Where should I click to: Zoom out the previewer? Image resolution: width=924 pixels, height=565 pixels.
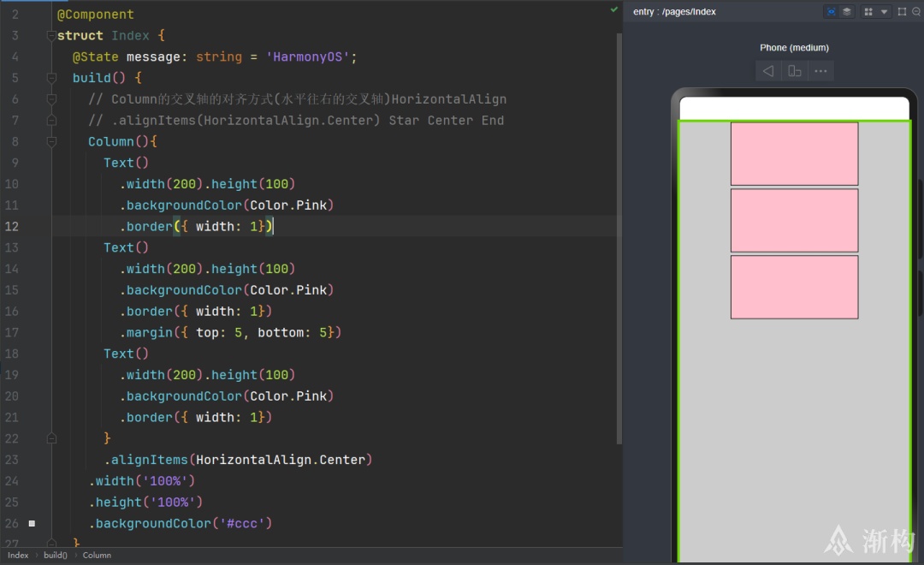tap(916, 12)
